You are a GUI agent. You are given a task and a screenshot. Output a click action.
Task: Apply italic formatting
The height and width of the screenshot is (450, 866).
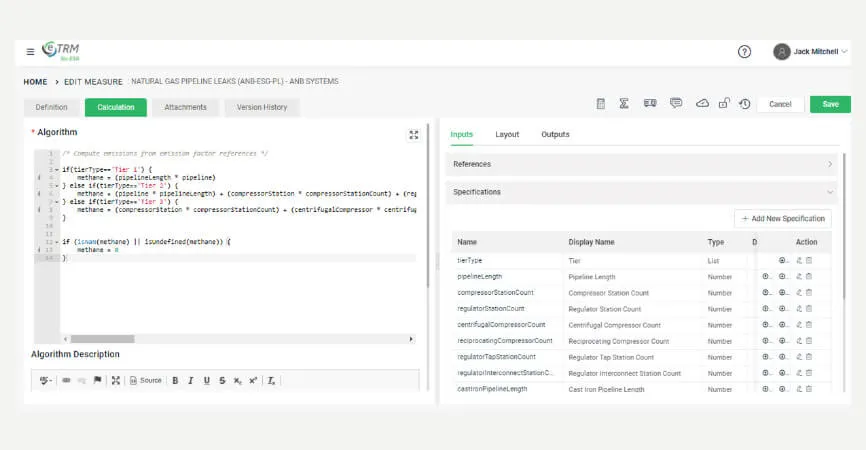point(191,380)
